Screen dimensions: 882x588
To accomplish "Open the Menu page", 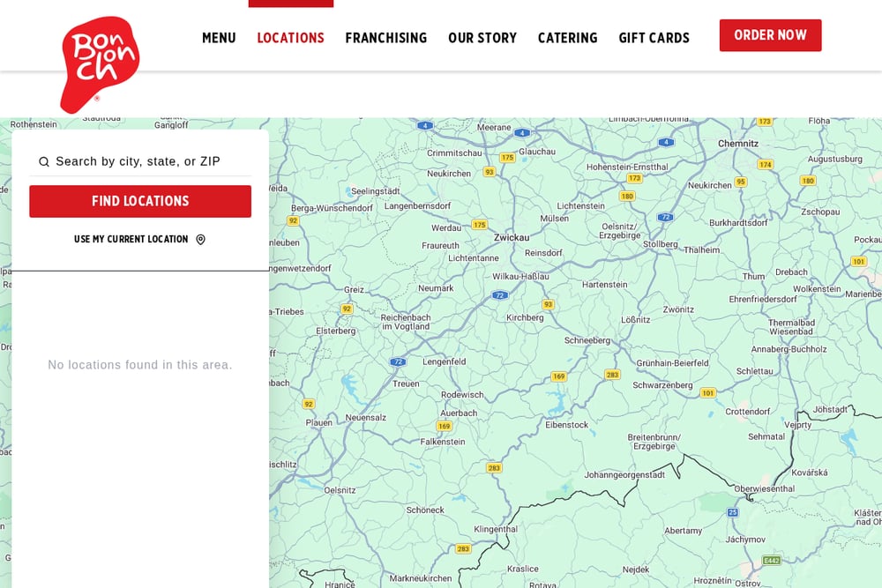I will pos(219,38).
